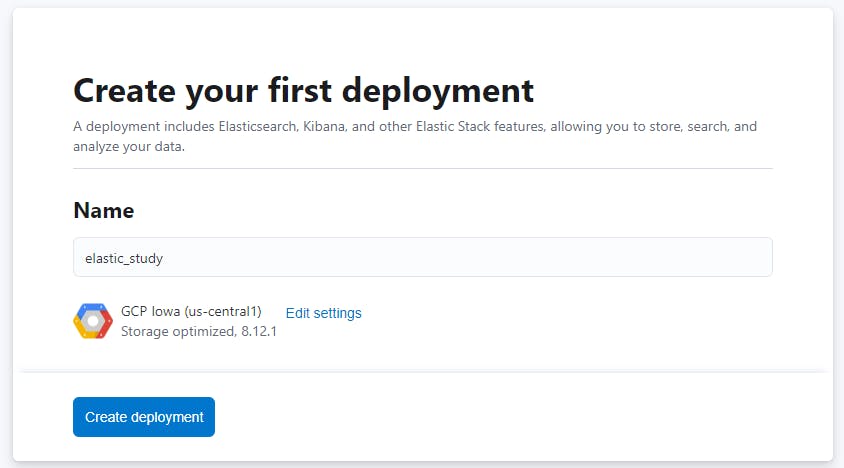The image size is (844, 468).
Task: Click the Storage optimized hardware profile text
Action: 178,331
